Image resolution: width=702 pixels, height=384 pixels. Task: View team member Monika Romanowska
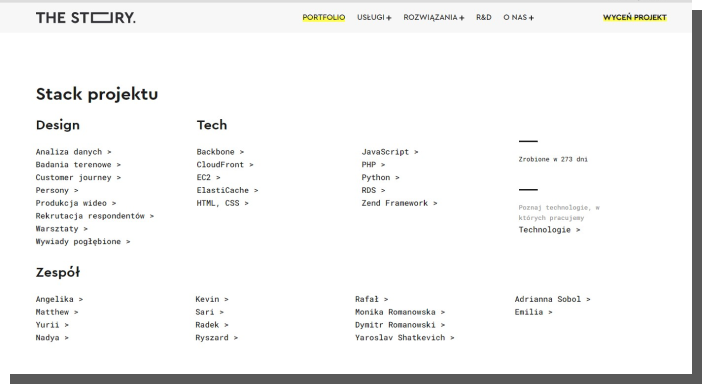pyautogui.click(x=400, y=312)
